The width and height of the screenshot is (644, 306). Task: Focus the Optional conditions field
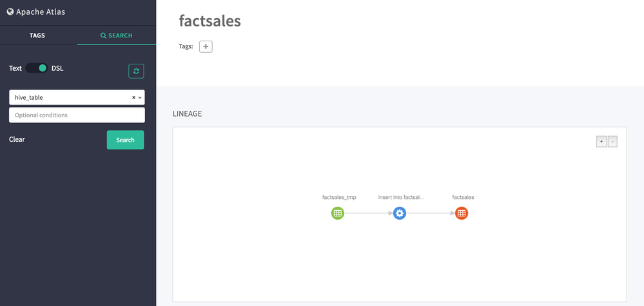pos(77,115)
